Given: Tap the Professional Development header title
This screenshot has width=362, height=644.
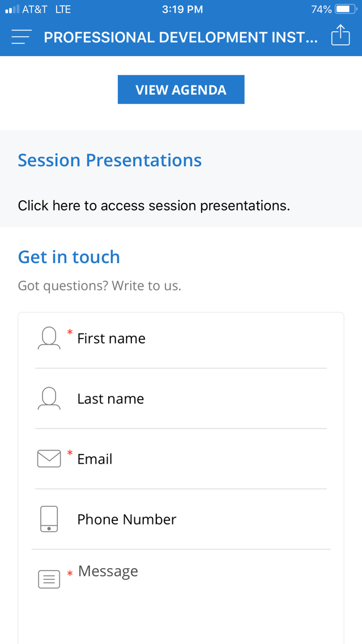Looking at the screenshot, I should tap(181, 37).
